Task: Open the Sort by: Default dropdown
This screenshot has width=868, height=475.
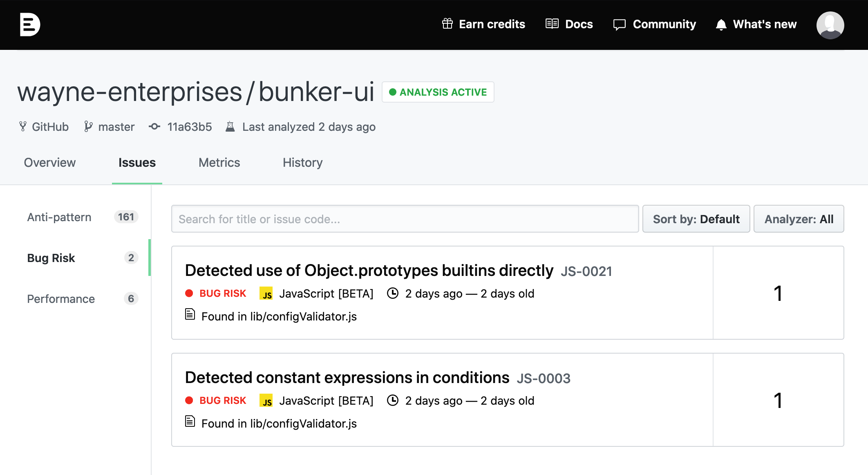Action: pos(696,219)
